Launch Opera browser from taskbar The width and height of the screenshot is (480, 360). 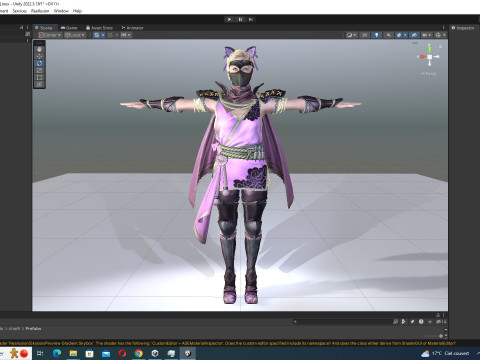coord(122,353)
